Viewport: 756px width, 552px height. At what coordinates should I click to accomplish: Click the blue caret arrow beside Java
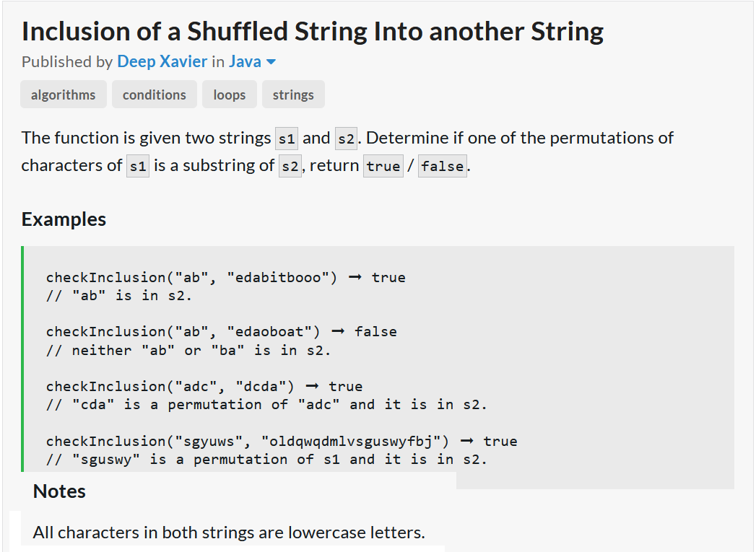pos(271,62)
